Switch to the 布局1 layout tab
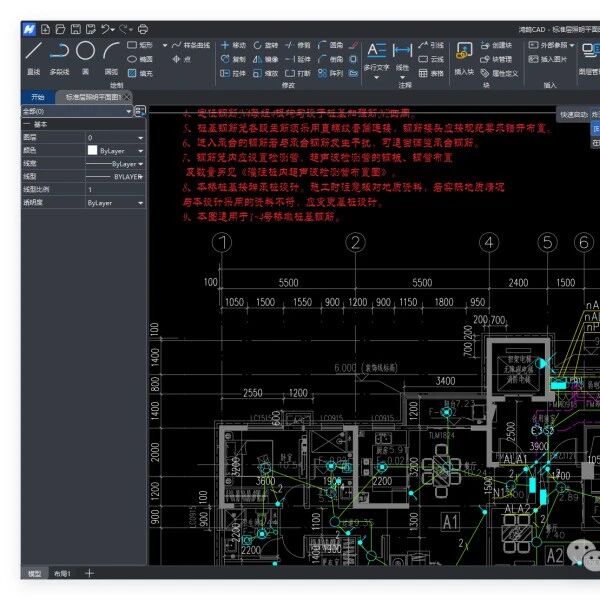 (62, 573)
